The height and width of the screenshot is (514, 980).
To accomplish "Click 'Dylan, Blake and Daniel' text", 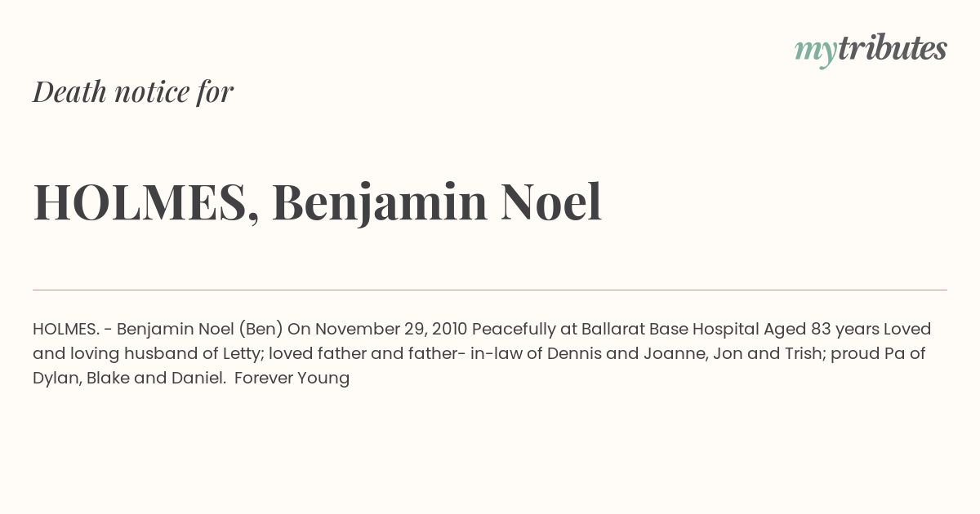I will click(129, 379).
